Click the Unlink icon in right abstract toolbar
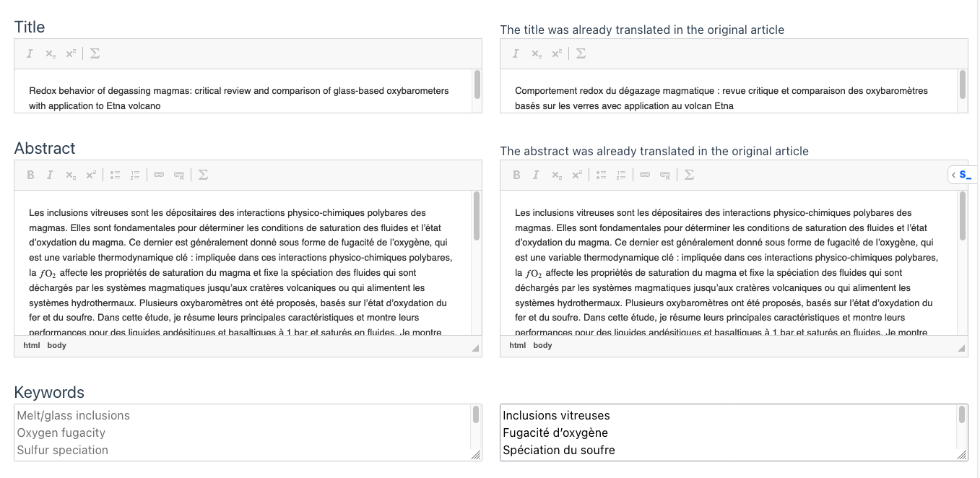The height and width of the screenshot is (478, 980). coord(665,175)
